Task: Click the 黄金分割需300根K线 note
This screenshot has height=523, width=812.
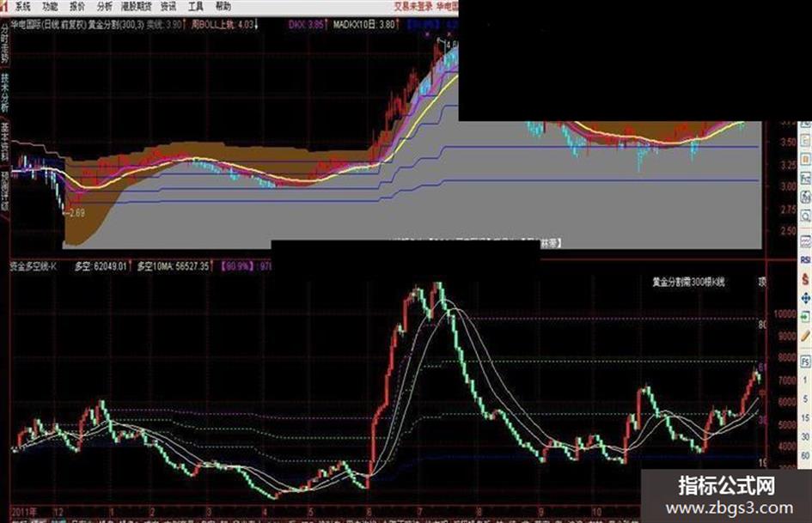Action: click(688, 283)
